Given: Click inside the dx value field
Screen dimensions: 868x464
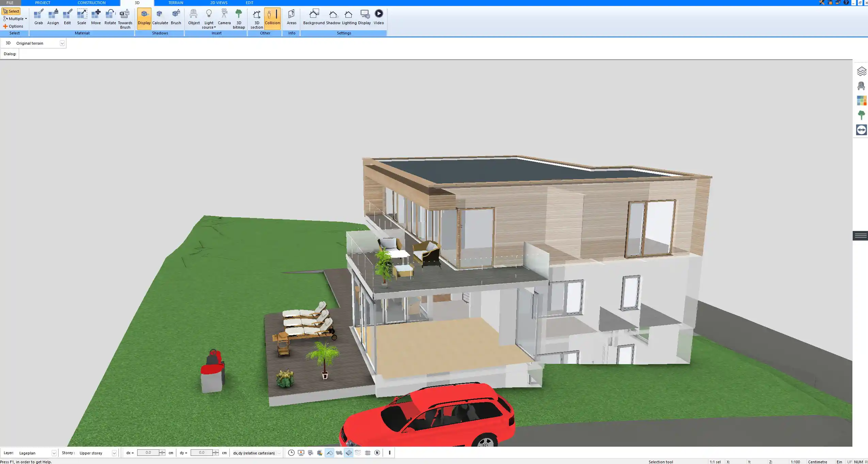Looking at the screenshot, I should coord(148,452).
